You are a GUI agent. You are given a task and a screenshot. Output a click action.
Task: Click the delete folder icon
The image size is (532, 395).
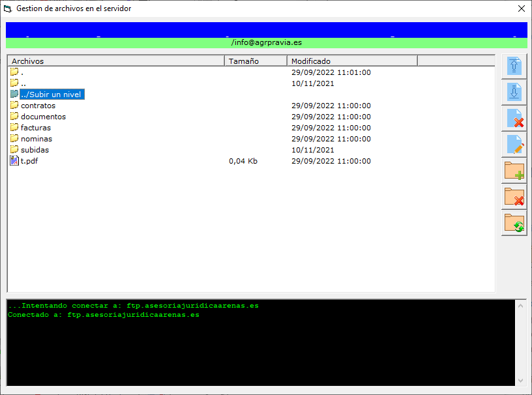[x=514, y=196]
